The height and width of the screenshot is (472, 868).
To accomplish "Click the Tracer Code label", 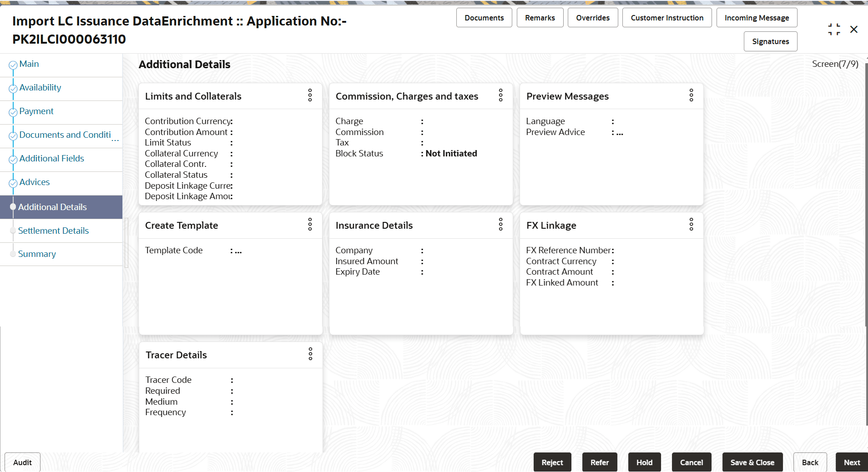I will click(168, 380).
